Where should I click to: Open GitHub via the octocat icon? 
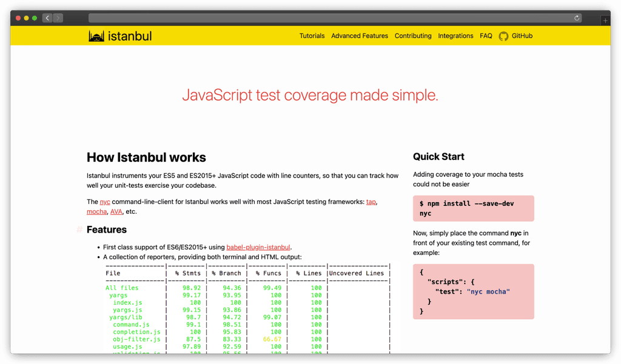(503, 36)
